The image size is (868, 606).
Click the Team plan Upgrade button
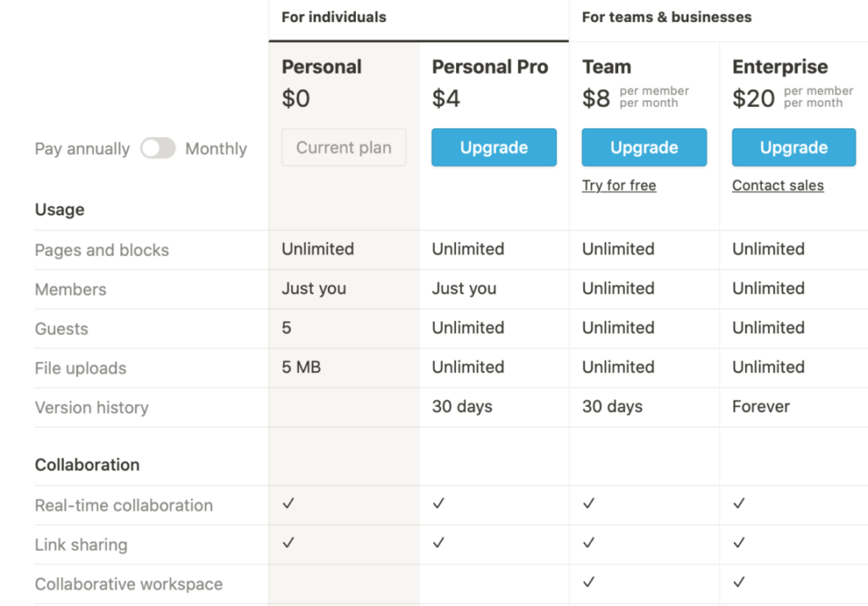(x=644, y=147)
